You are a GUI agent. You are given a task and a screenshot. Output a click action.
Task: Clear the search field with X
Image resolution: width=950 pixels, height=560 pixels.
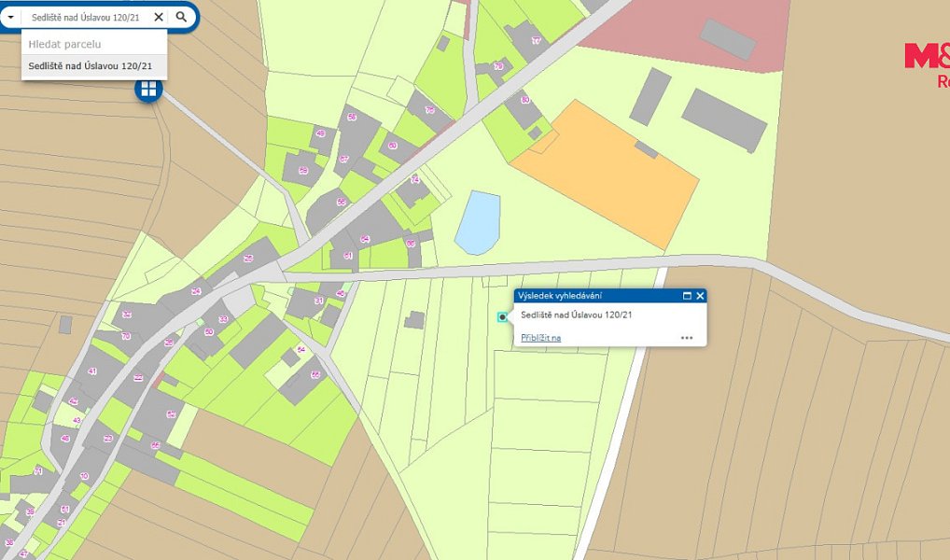pos(159,17)
